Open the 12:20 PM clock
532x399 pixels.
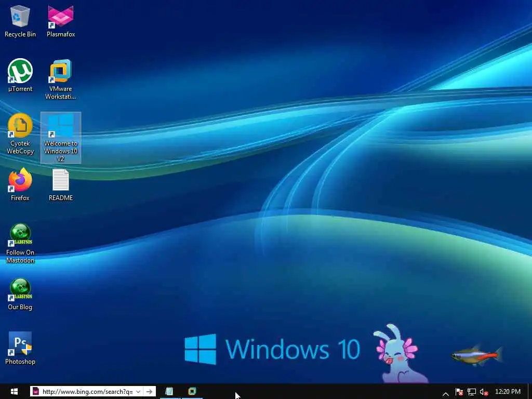[508, 392]
